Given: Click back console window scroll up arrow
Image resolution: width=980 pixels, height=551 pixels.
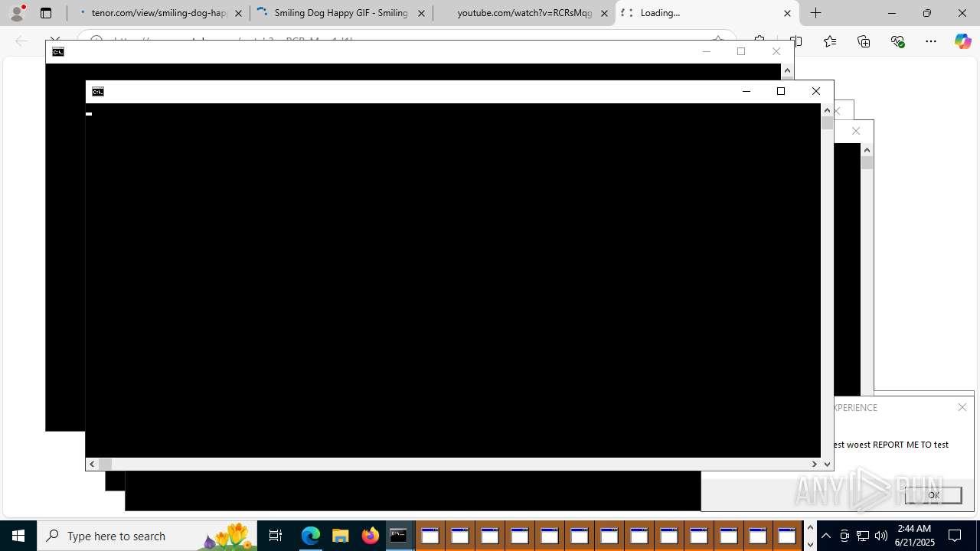Looking at the screenshot, I should click(x=787, y=70).
